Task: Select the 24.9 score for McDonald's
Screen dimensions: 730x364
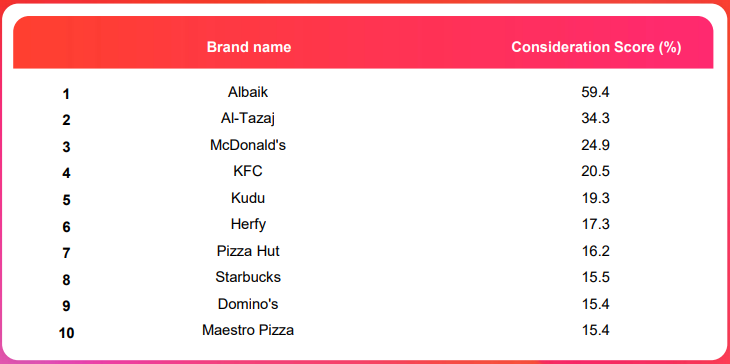Action: click(595, 145)
